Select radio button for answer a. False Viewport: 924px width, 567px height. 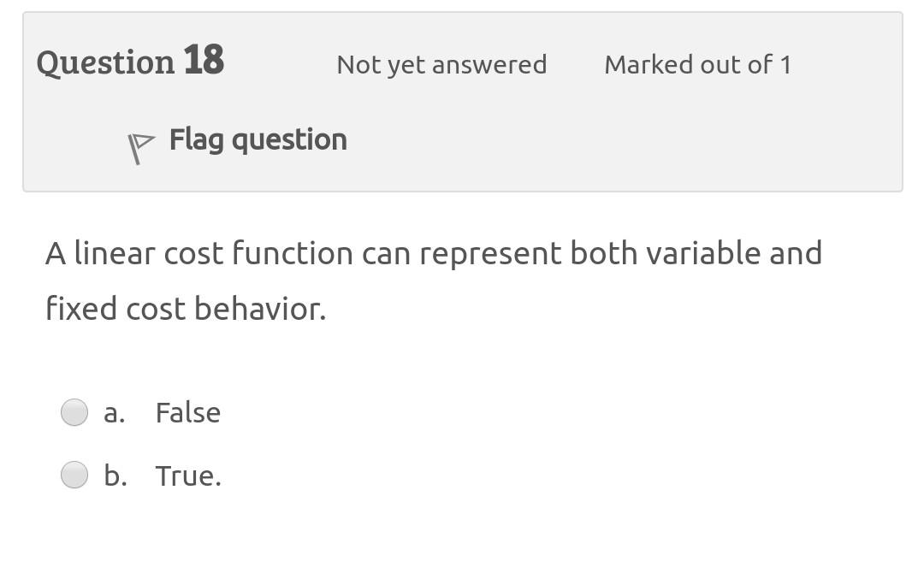tap(74, 411)
